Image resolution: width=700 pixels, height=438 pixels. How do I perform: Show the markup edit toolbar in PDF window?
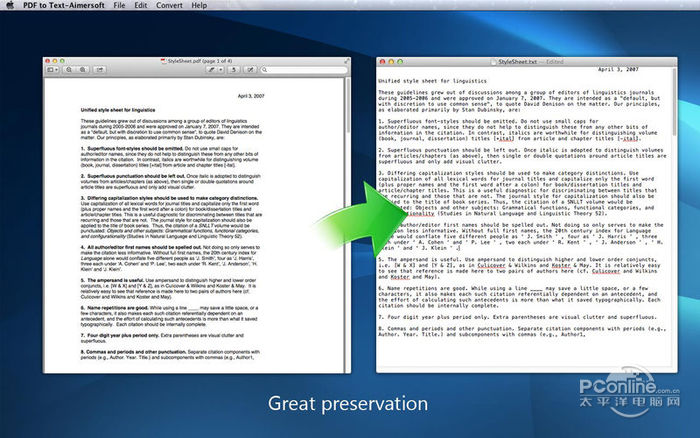(x=250, y=70)
